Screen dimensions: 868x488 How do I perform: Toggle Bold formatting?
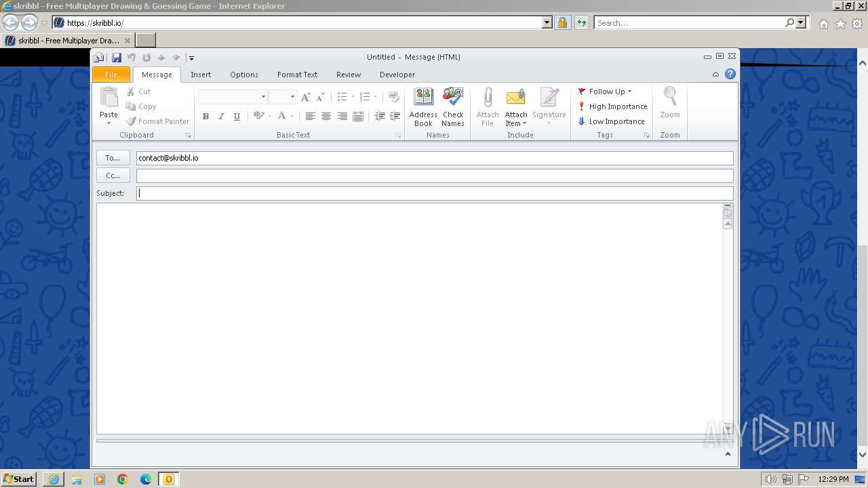tap(205, 117)
